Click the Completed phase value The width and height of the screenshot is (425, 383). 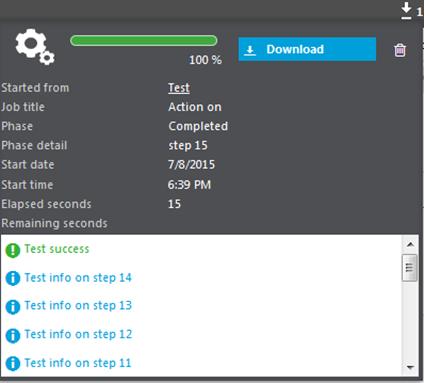tap(198, 126)
